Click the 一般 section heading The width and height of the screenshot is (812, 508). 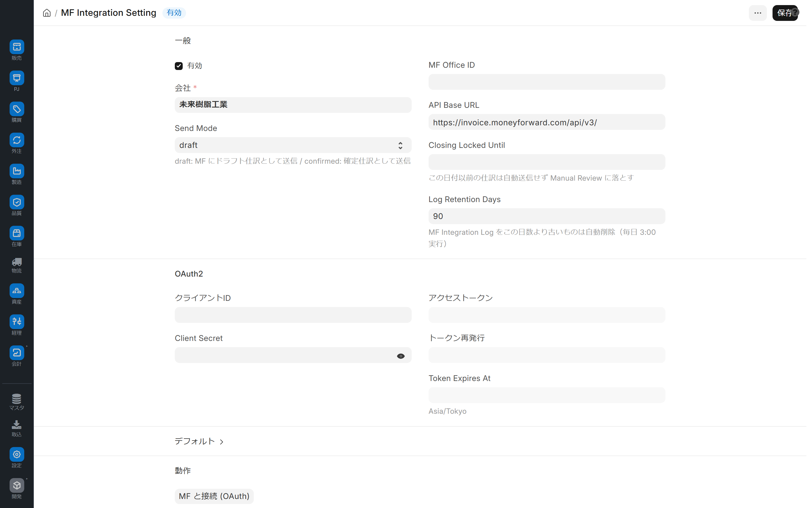point(182,41)
